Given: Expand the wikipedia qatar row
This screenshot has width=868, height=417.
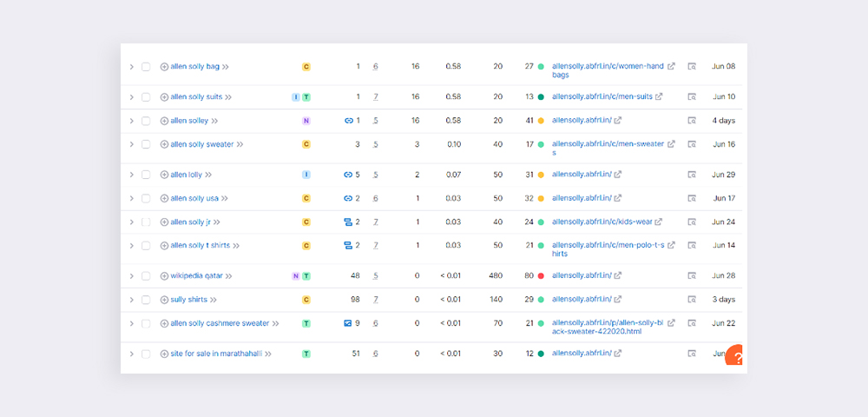Looking at the screenshot, I should pos(132,275).
